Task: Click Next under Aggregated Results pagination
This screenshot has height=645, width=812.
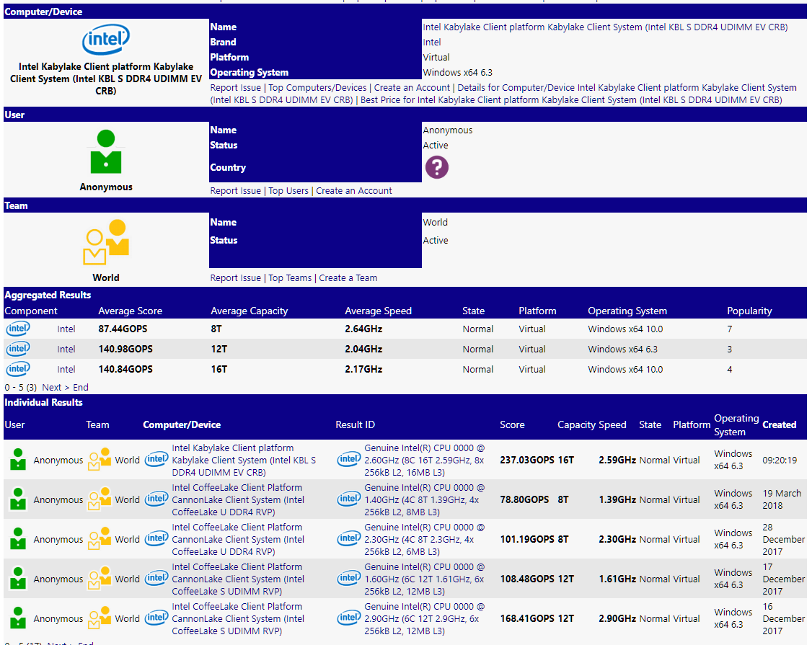Action: 51,387
